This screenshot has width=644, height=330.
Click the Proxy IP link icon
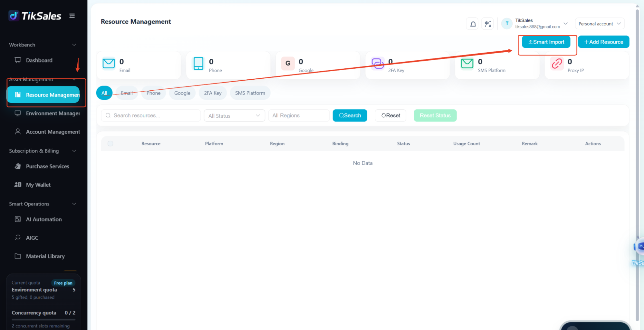[x=557, y=64]
